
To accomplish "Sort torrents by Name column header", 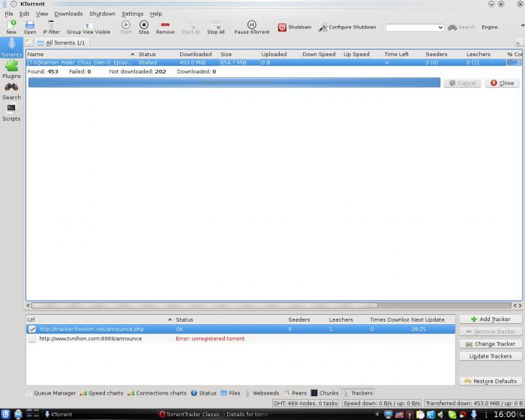I will click(81, 54).
